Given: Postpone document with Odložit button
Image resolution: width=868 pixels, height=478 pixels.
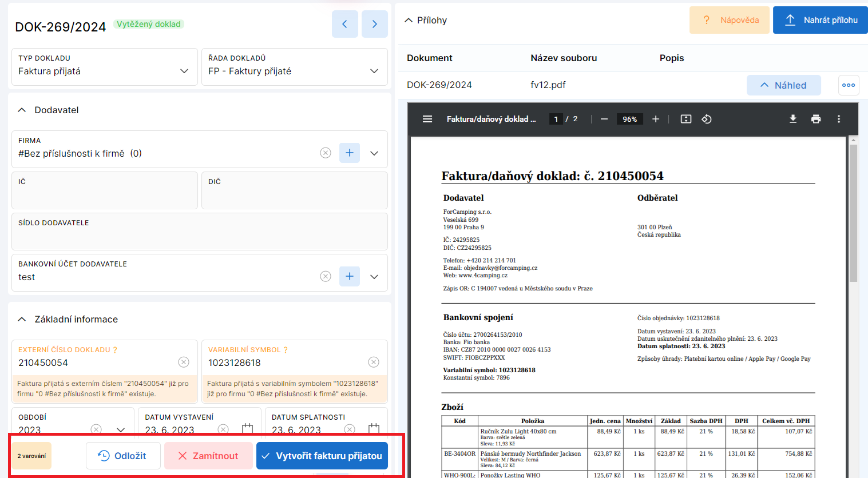Looking at the screenshot, I should (x=123, y=456).
